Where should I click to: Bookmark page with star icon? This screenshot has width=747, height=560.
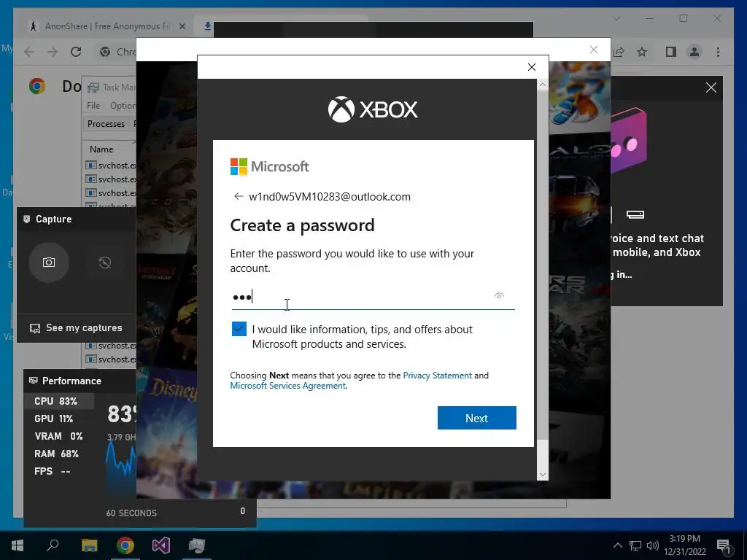pos(642,52)
